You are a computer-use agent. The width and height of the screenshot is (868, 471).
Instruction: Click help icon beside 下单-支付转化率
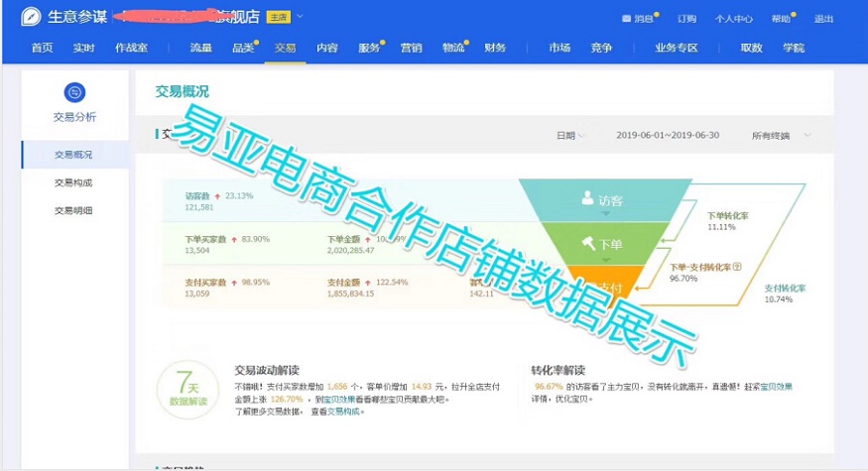tap(737, 267)
